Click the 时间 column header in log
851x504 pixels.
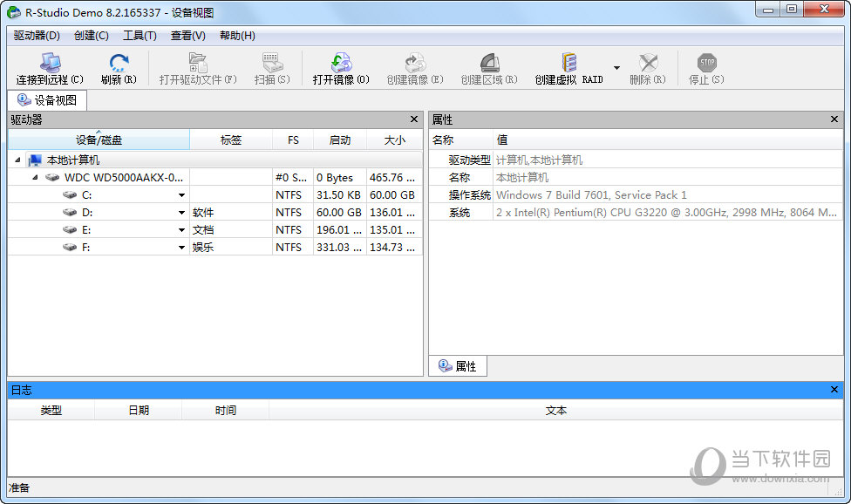(x=225, y=410)
